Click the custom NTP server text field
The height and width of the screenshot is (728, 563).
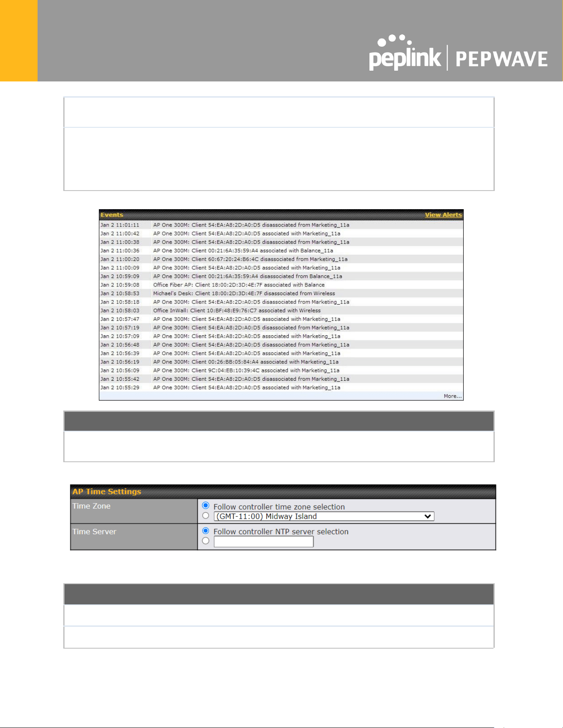[264, 542]
